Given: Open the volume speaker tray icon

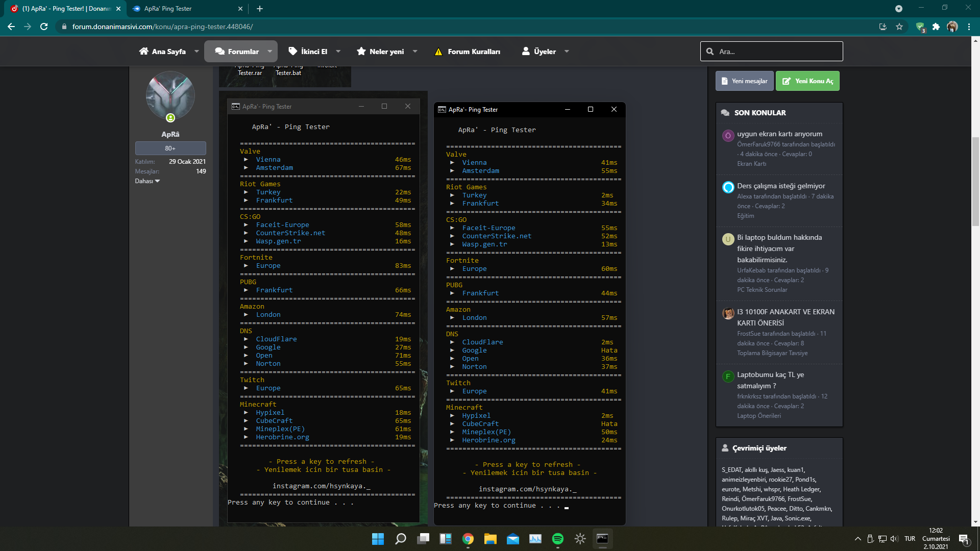Looking at the screenshot, I should [894, 539].
